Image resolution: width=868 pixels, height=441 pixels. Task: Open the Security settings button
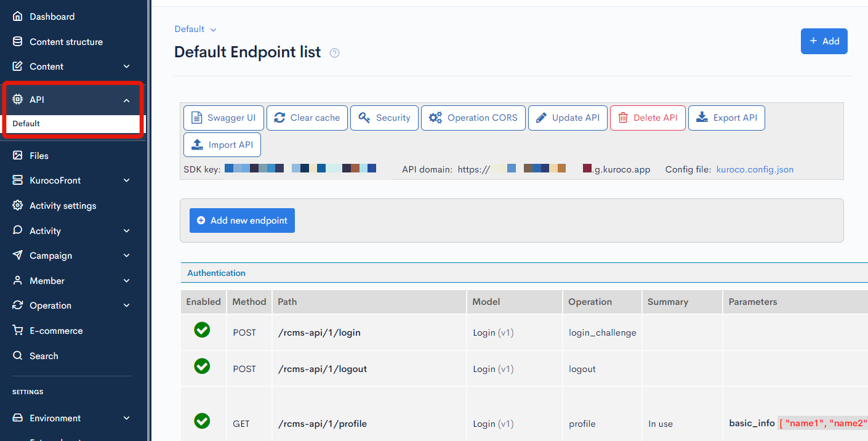(384, 118)
